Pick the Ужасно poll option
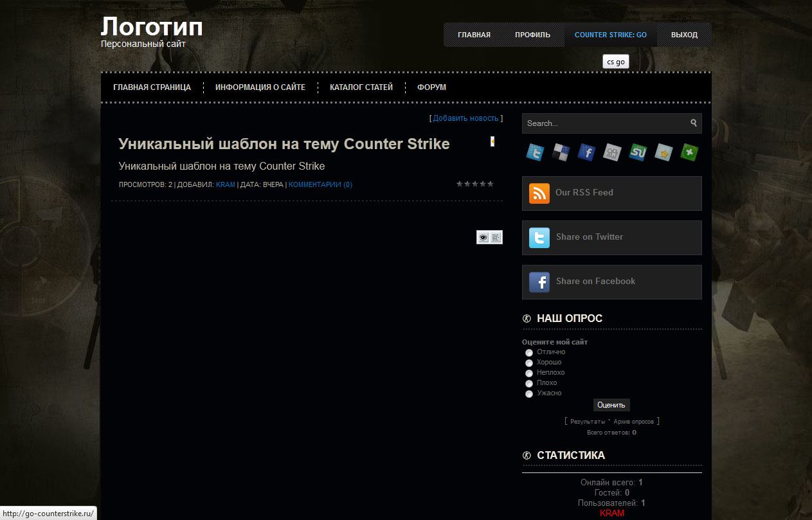 coord(529,394)
